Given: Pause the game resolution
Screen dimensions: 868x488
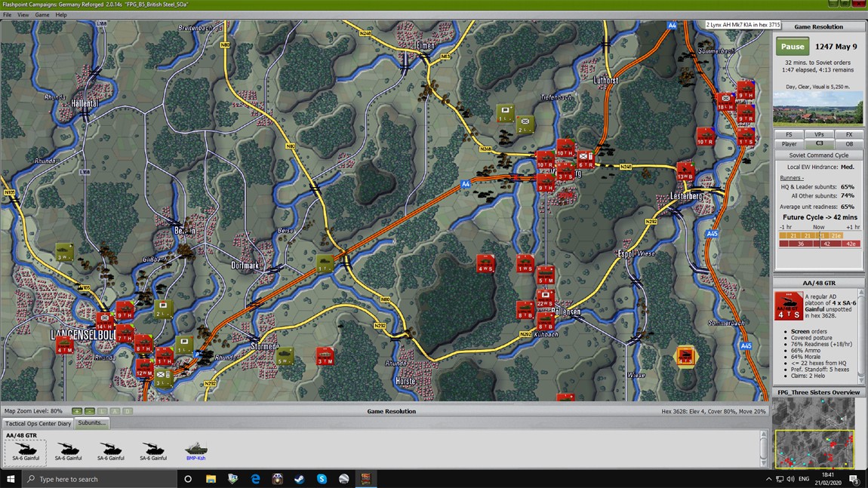Looking at the screenshot, I should (x=793, y=47).
